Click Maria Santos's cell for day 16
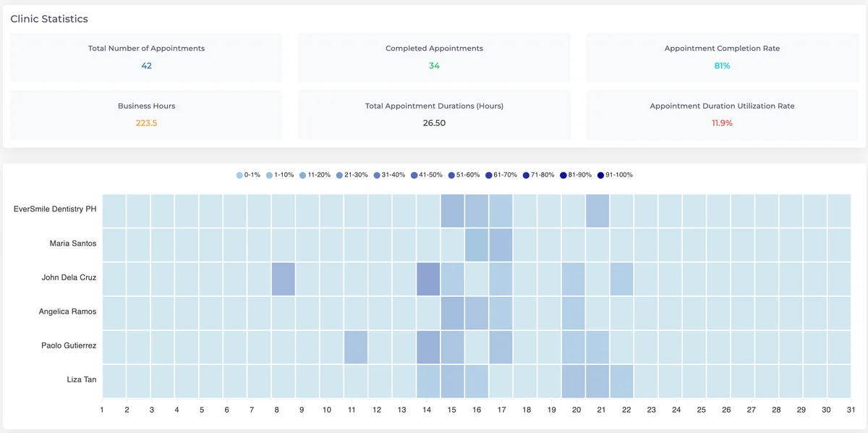868x433 pixels. tap(477, 245)
